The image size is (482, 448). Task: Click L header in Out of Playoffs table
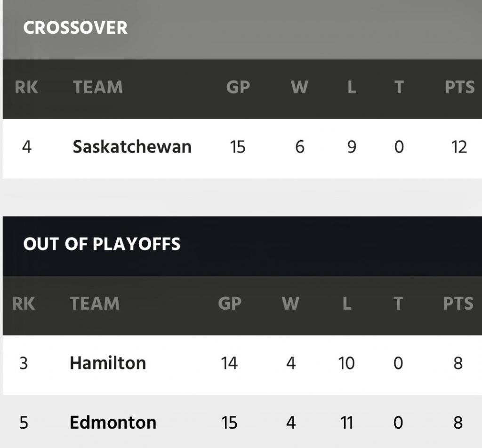(x=346, y=304)
